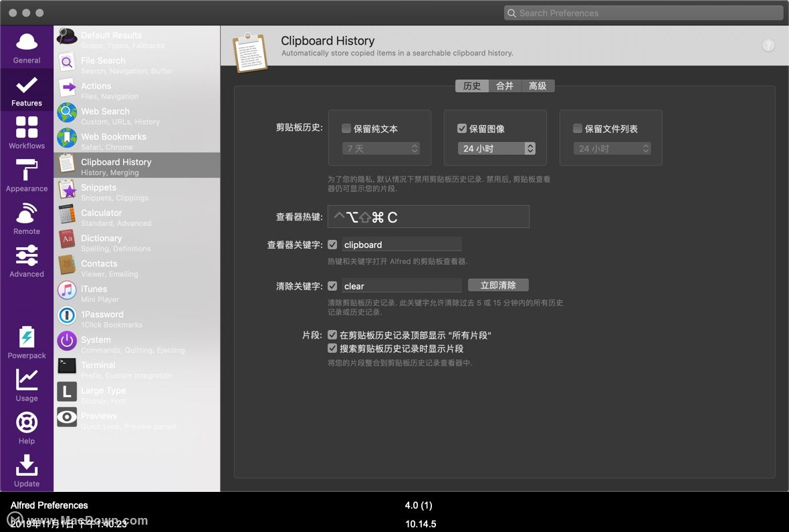789x532 pixels.
Task: Select the Actions arrow icon
Action: 67,88
